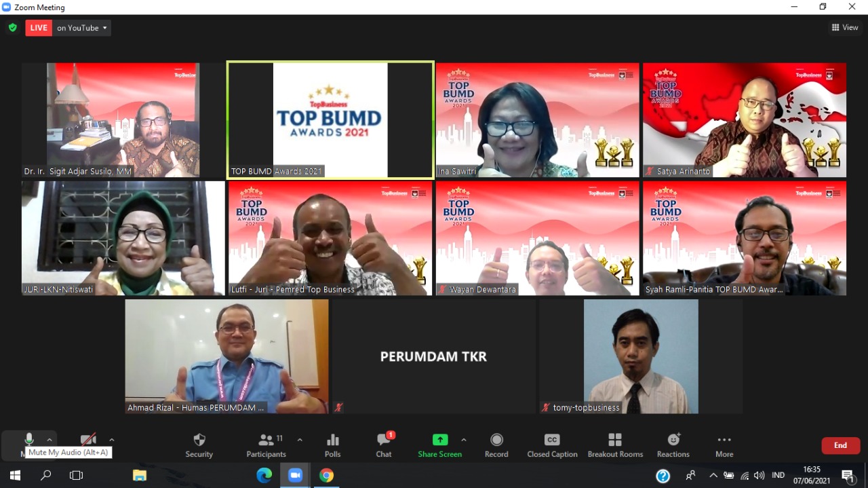Open the More menu
This screenshot has height=488, width=868.
tap(724, 445)
